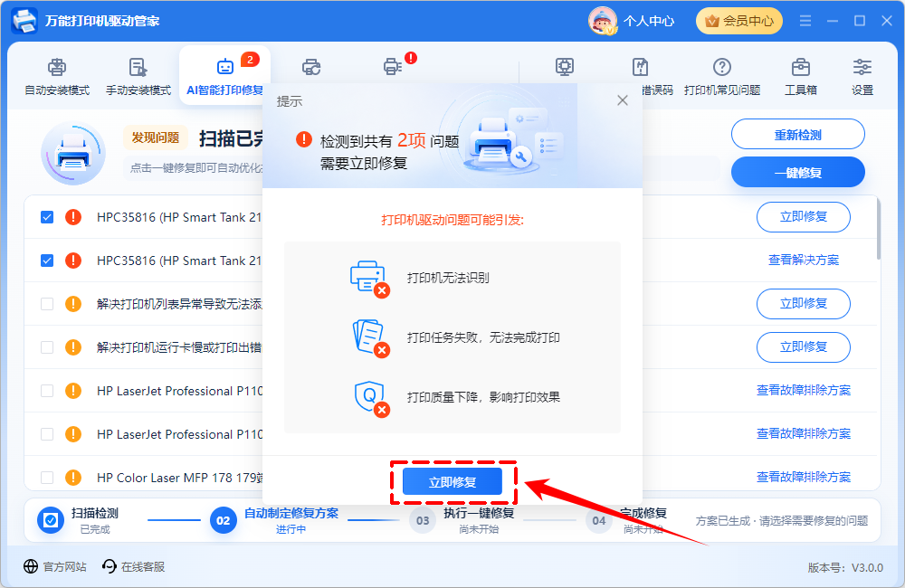Click 重新检测 to rescan
905x588 pixels.
[x=797, y=135]
